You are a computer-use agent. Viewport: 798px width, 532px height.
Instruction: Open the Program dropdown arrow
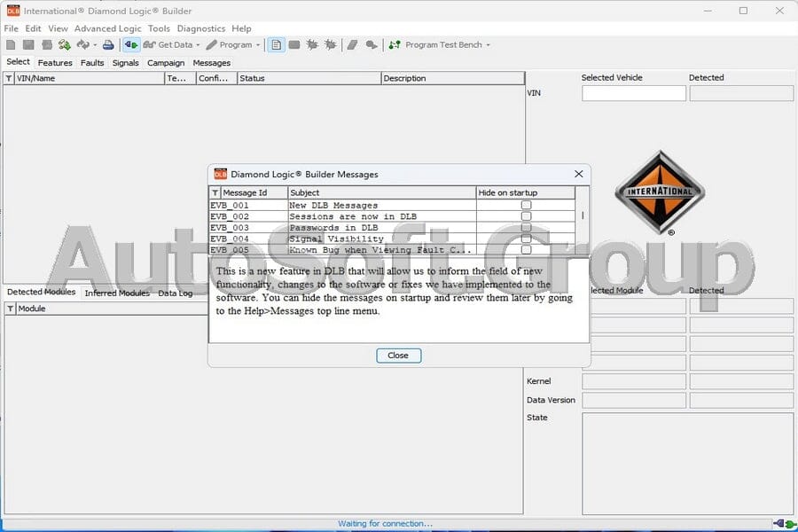pyautogui.click(x=257, y=45)
